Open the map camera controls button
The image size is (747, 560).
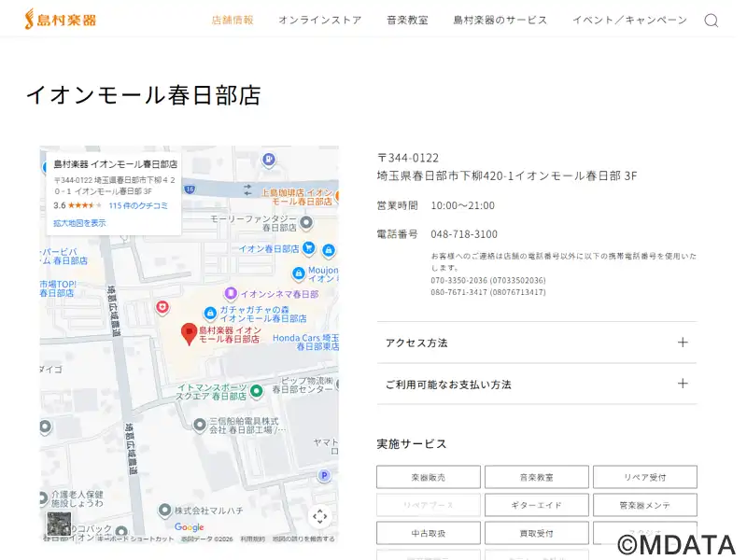coord(319,516)
